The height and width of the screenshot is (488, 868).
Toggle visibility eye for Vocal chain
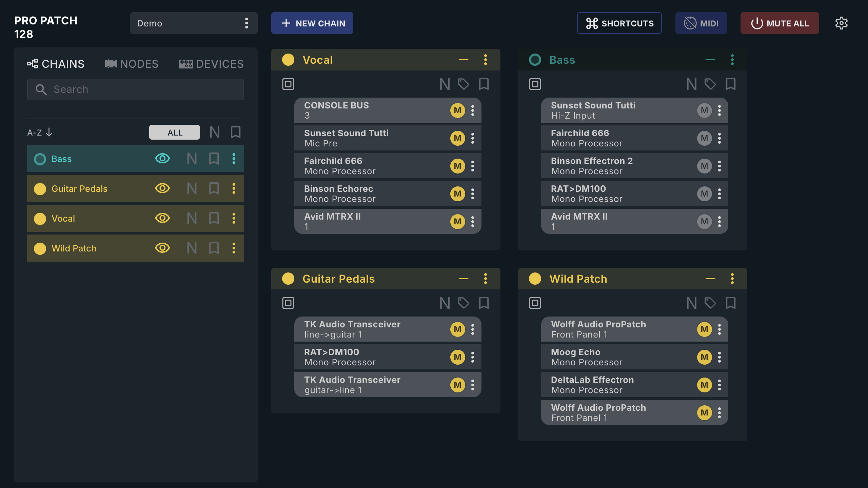pos(162,218)
